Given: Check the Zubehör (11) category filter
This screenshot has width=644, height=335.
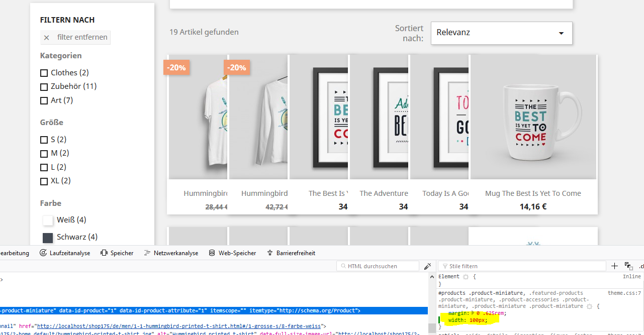Looking at the screenshot, I should point(44,86).
